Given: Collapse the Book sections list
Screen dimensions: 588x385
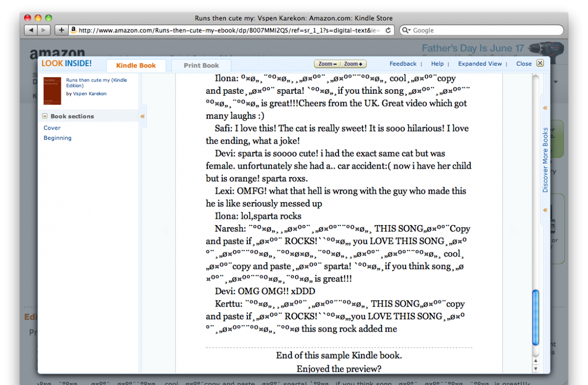Looking at the screenshot, I should pyautogui.click(x=45, y=116).
